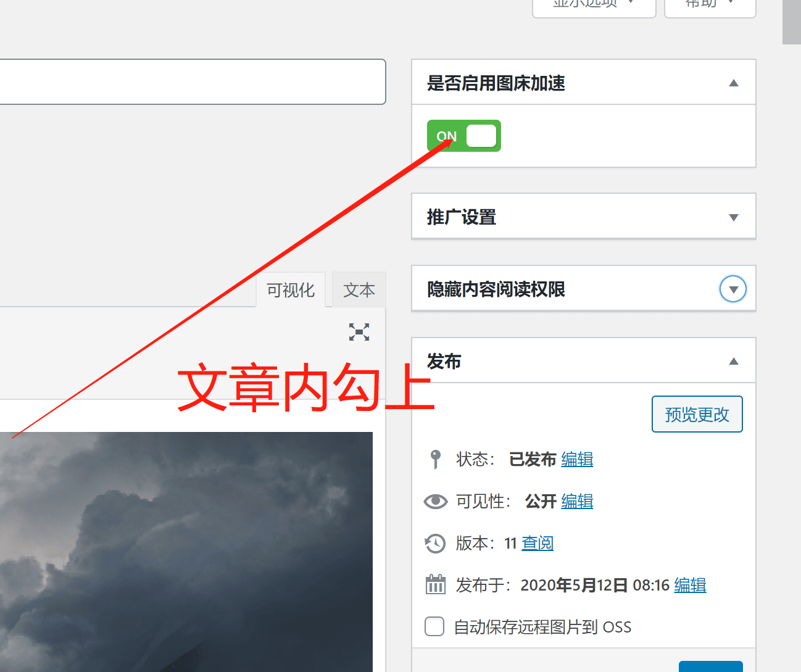
Task: Click 编辑 next to 已发布 status
Action: (x=577, y=459)
